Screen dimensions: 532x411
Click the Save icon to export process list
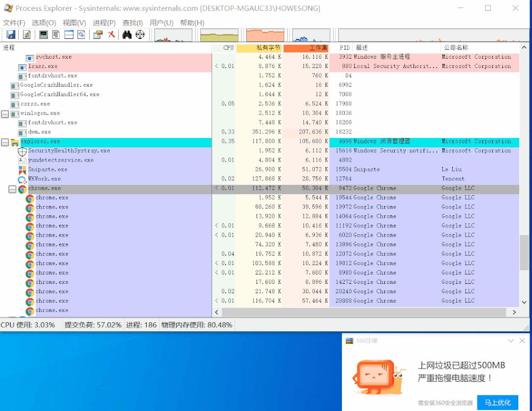(11, 34)
